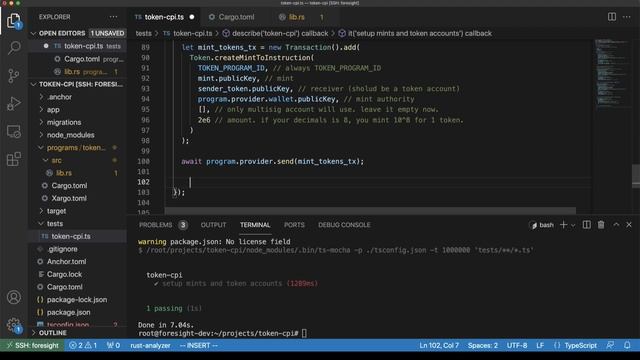The width and height of the screenshot is (640, 360).
Task: Open Manage gear settings icon
Action: click(x=13, y=325)
